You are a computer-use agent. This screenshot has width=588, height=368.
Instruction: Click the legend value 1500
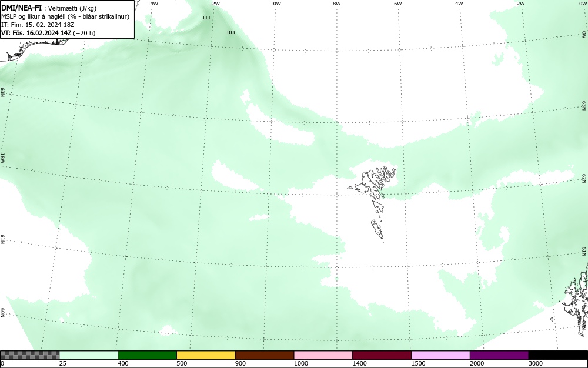click(418, 363)
